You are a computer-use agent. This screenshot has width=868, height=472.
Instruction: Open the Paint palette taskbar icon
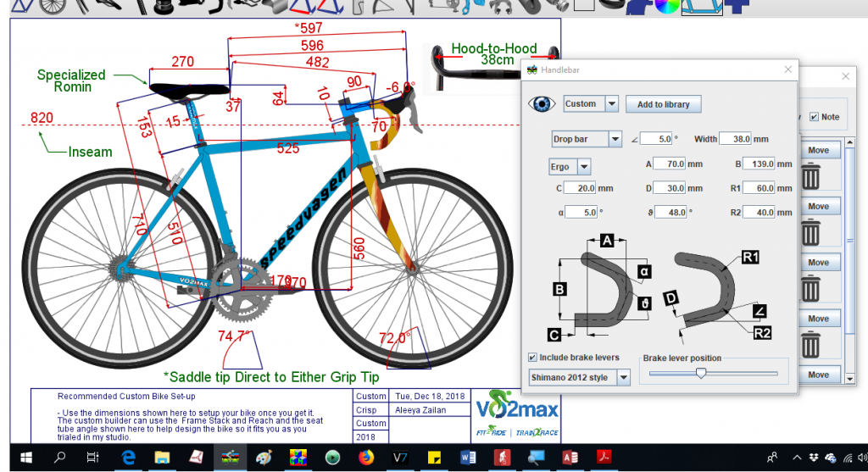(264, 458)
